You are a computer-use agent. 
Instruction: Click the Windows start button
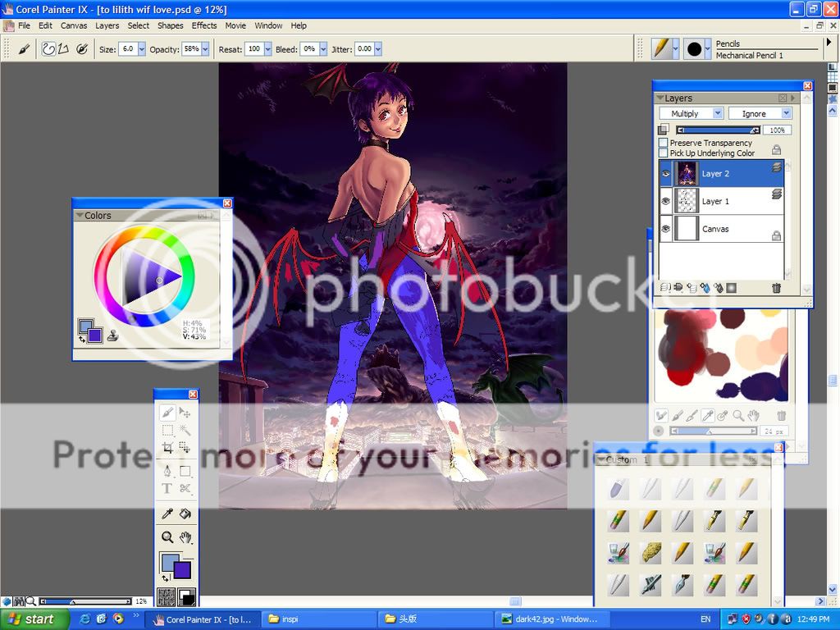(34, 619)
